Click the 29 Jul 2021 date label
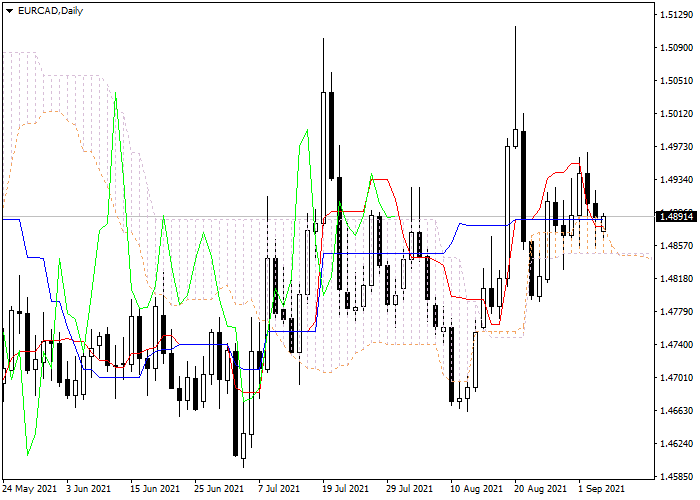 [x=409, y=489]
